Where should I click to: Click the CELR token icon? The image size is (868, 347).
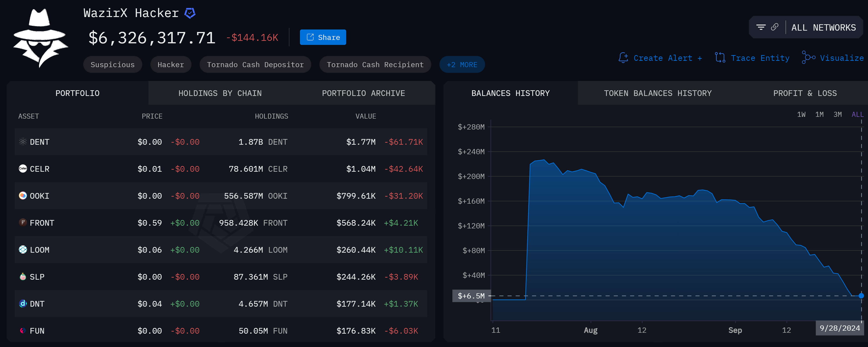tap(23, 169)
